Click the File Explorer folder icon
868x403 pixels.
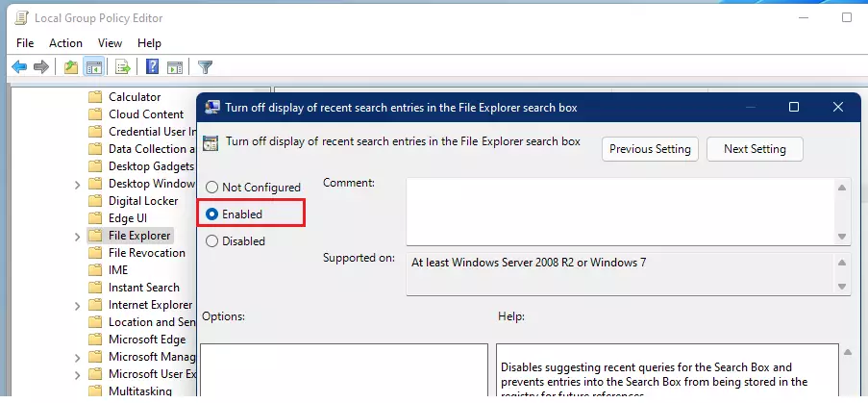pos(95,236)
